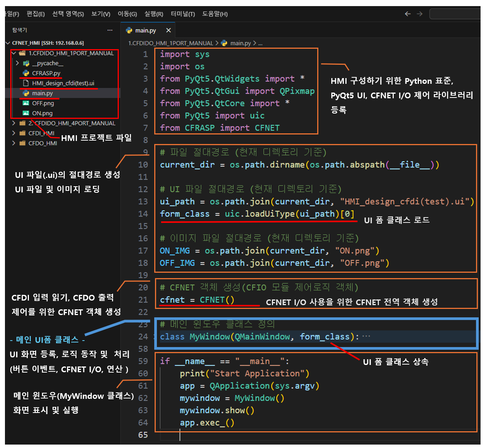Click the image icon next to OFF.png
Viewport: 484px width, 448px height.
(26, 103)
